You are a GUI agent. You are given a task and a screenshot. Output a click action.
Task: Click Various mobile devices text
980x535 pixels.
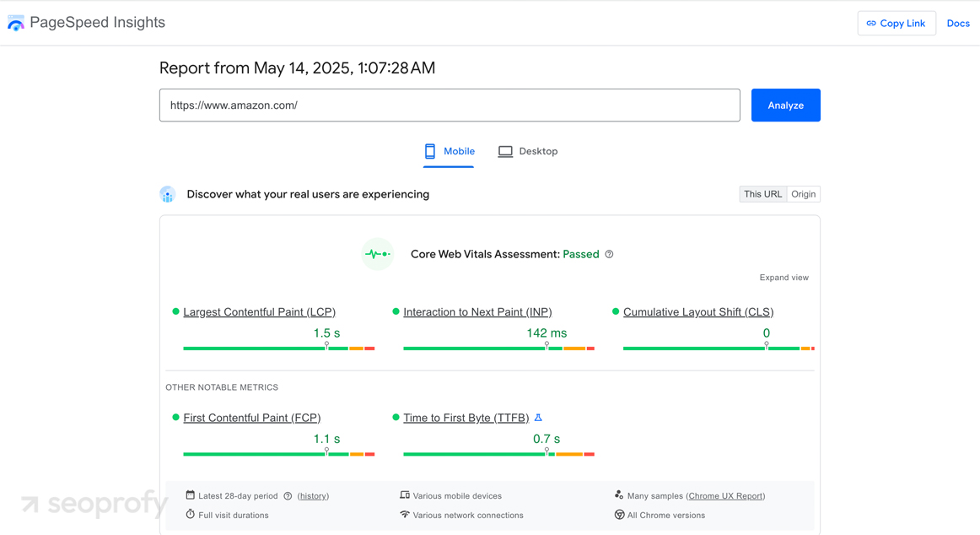click(x=457, y=496)
